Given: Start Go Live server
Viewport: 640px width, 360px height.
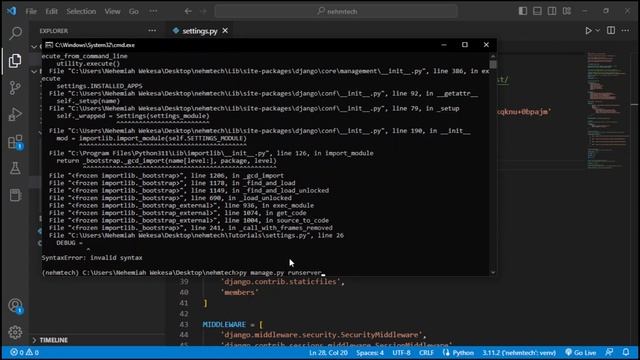Looking at the screenshot, I should (x=581, y=353).
